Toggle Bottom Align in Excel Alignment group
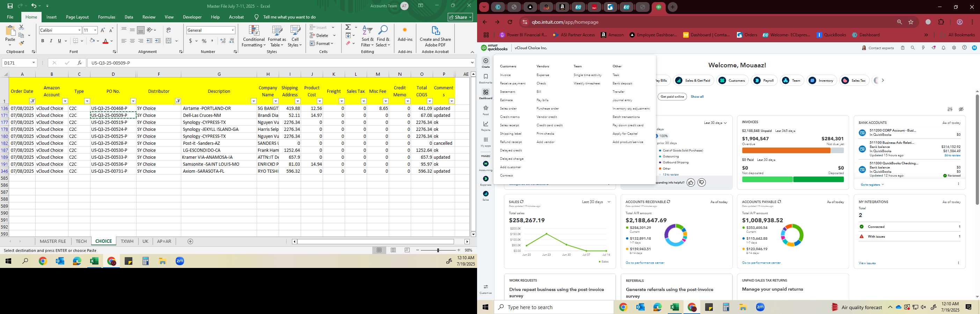The width and height of the screenshot is (980, 314). (140, 30)
